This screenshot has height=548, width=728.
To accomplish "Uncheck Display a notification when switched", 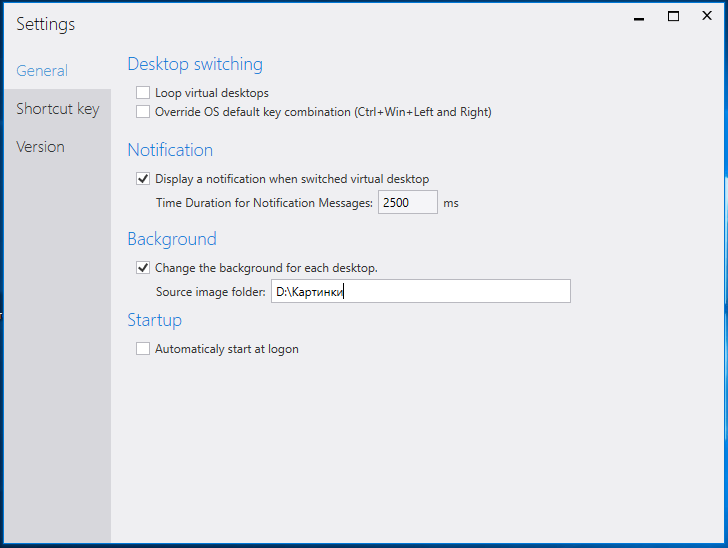I will tap(143, 178).
